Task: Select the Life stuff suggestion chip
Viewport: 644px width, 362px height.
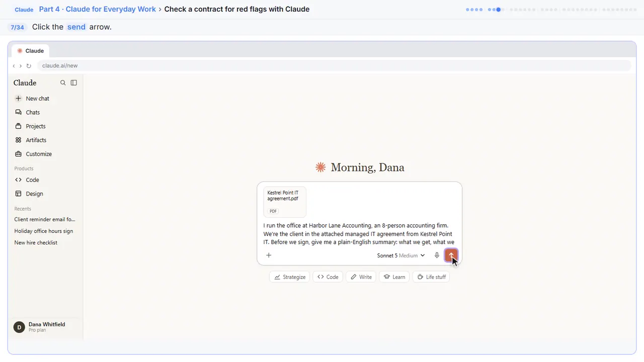Action: (x=431, y=277)
